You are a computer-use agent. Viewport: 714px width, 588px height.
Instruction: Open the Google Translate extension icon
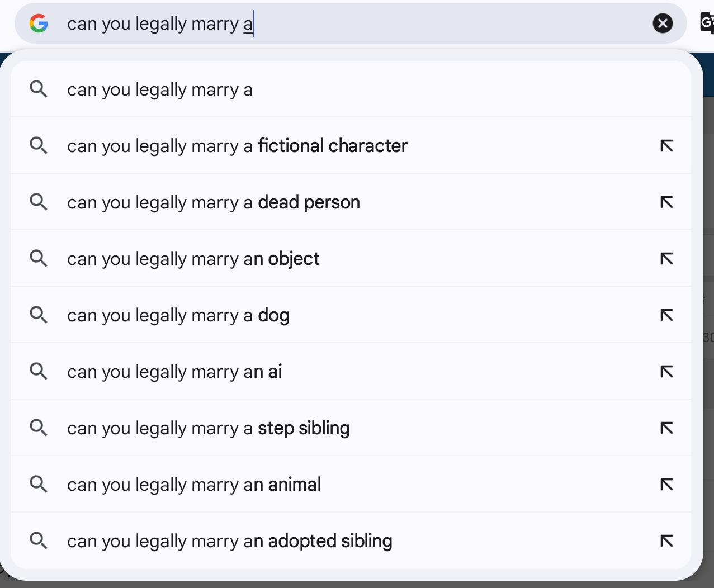click(707, 23)
